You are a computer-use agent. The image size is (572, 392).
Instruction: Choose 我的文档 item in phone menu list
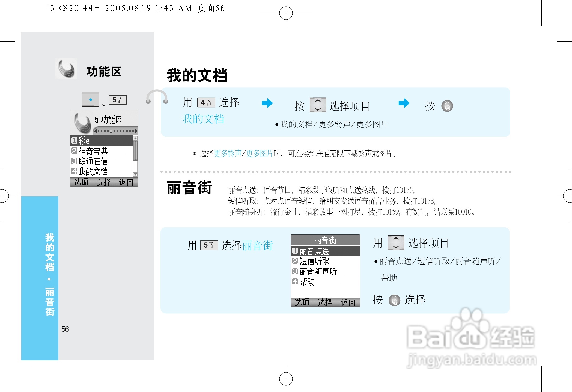[93, 171]
